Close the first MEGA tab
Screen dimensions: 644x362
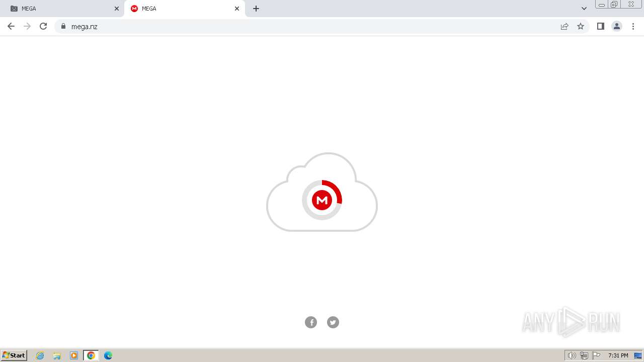click(117, 9)
